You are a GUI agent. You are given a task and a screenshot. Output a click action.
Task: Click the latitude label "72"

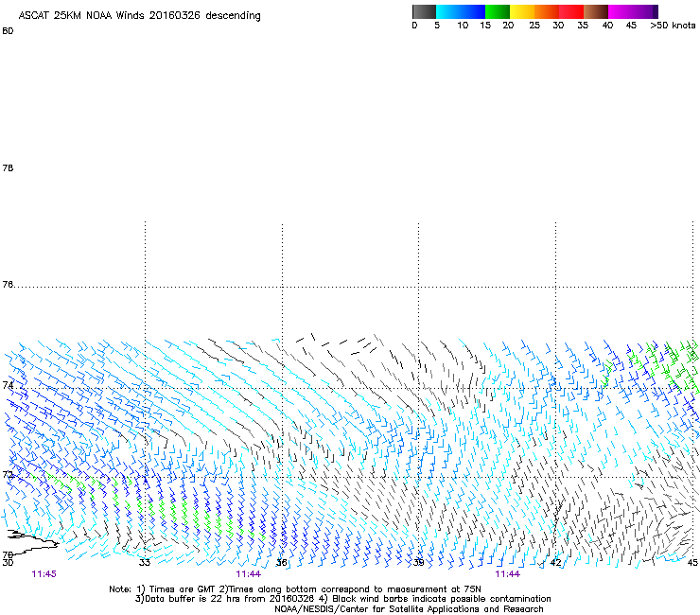click(x=8, y=474)
